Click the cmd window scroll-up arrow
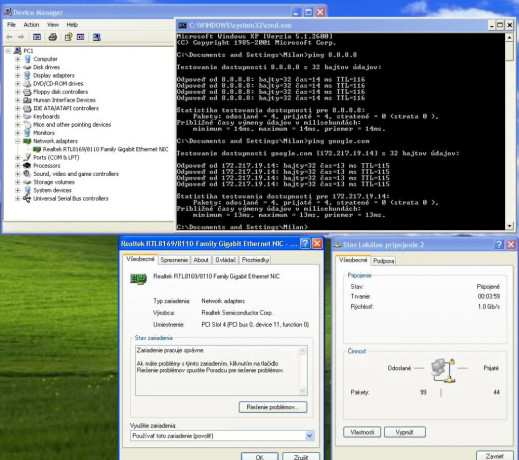519x460 pixels. 509,37
